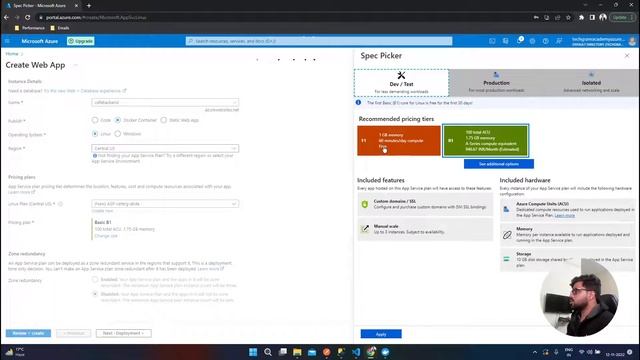Open the account avatar in Azure header
The width and height of the screenshot is (640, 360).
(632, 41)
